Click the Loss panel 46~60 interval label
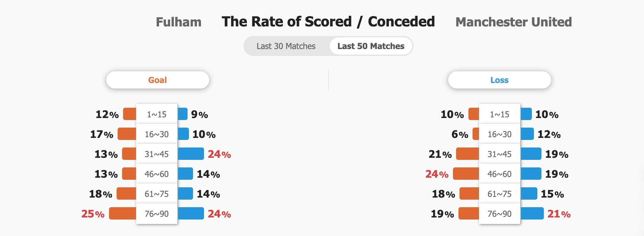644x236 pixels. (x=499, y=174)
